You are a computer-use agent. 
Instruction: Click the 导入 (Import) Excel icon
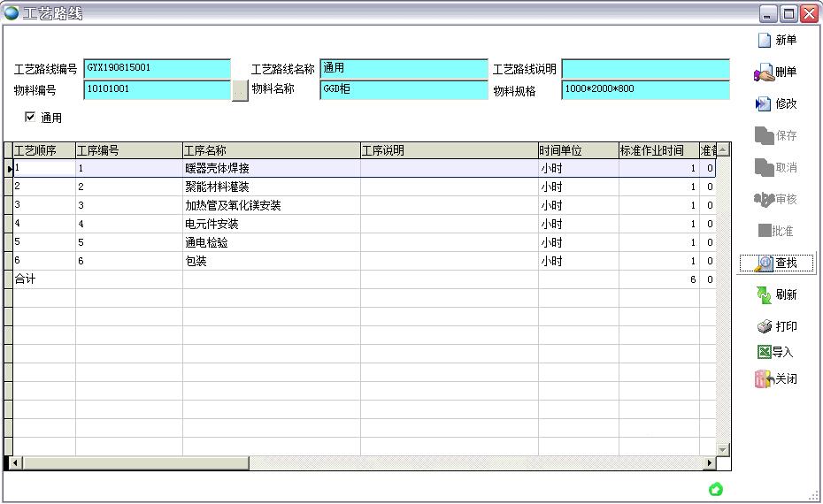coord(764,352)
